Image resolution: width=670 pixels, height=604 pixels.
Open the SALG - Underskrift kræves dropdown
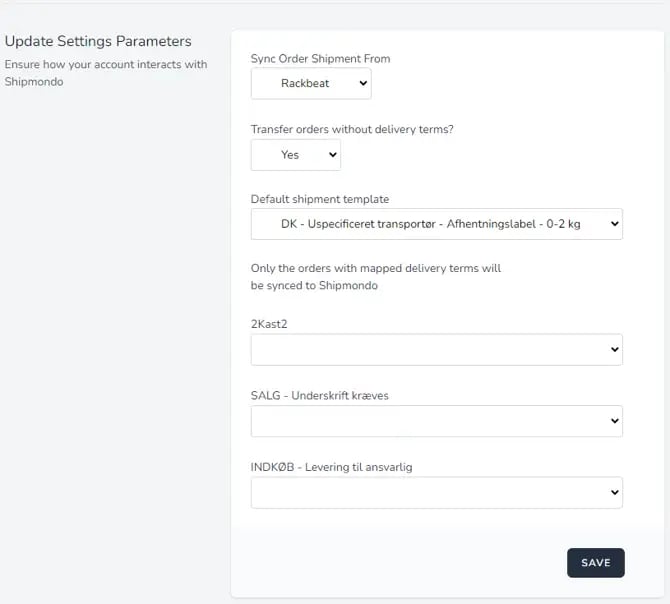click(x=436, y=421)
